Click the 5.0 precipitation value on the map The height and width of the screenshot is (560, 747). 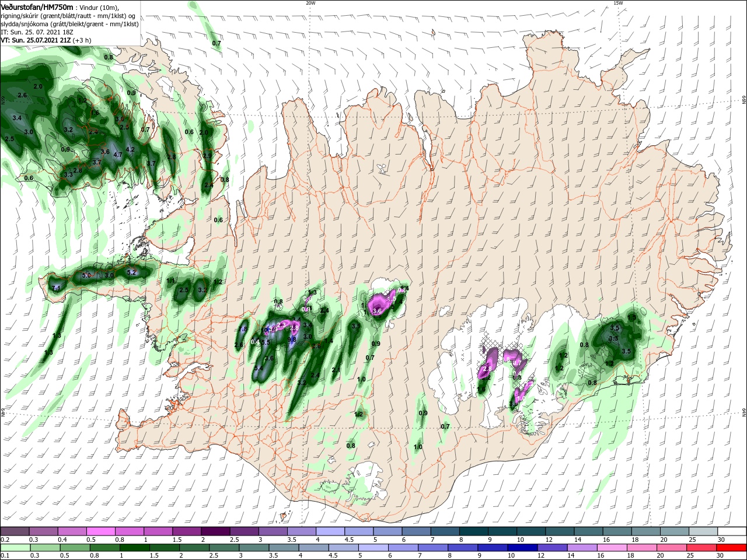[x=86, y=275]
